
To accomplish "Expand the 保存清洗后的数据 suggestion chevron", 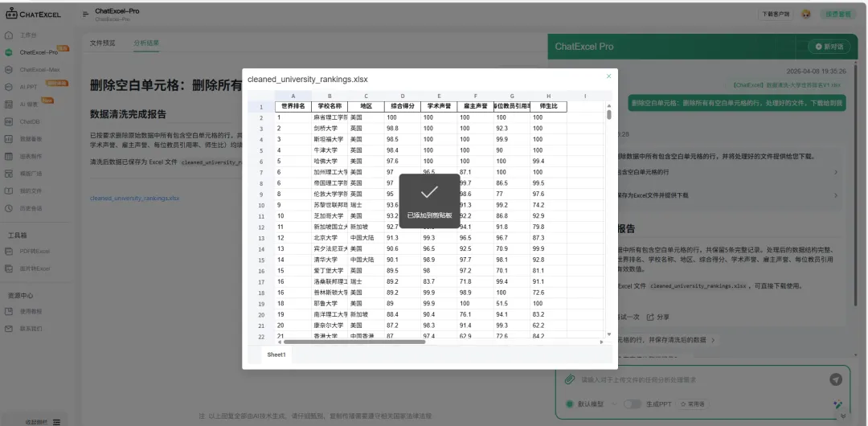I will pos(713,339).
